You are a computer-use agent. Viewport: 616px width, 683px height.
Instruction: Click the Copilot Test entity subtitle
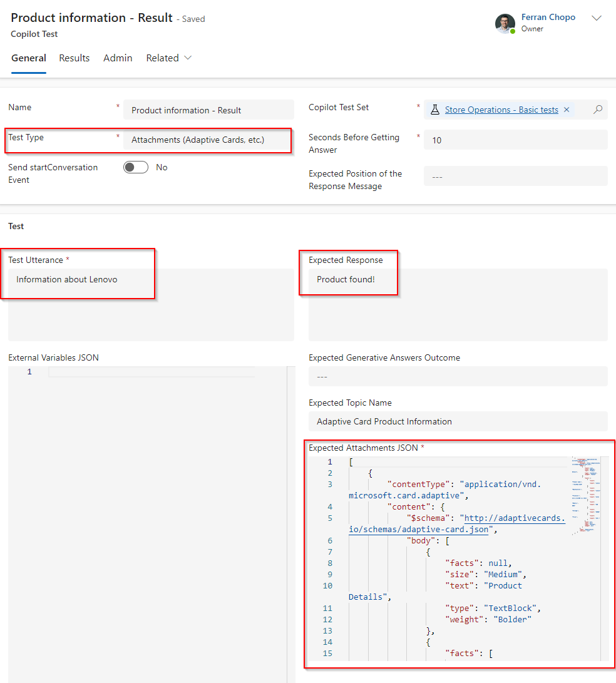click(34, 34)
